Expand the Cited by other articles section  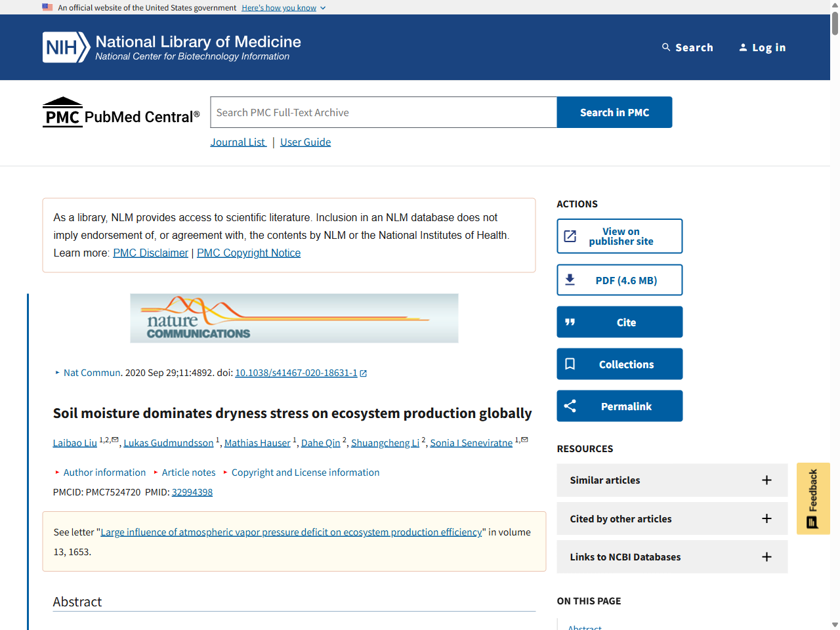[x=766, y=518]
